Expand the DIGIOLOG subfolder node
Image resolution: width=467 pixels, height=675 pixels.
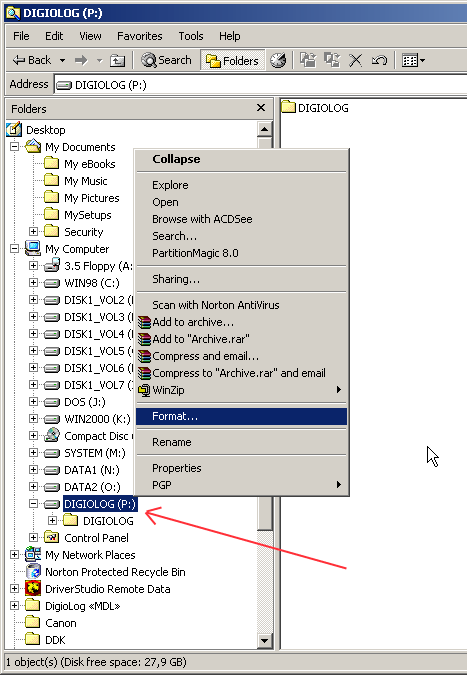point(53,521)
